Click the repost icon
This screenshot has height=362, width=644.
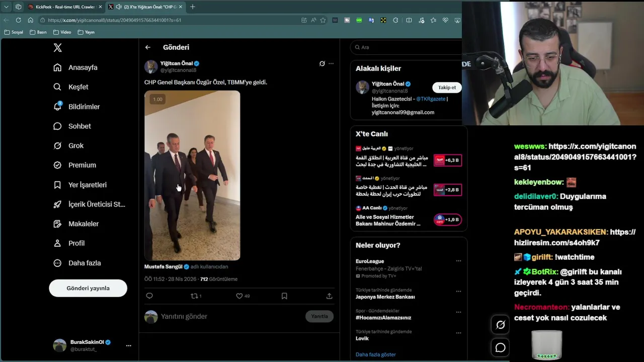coord(194,296)
